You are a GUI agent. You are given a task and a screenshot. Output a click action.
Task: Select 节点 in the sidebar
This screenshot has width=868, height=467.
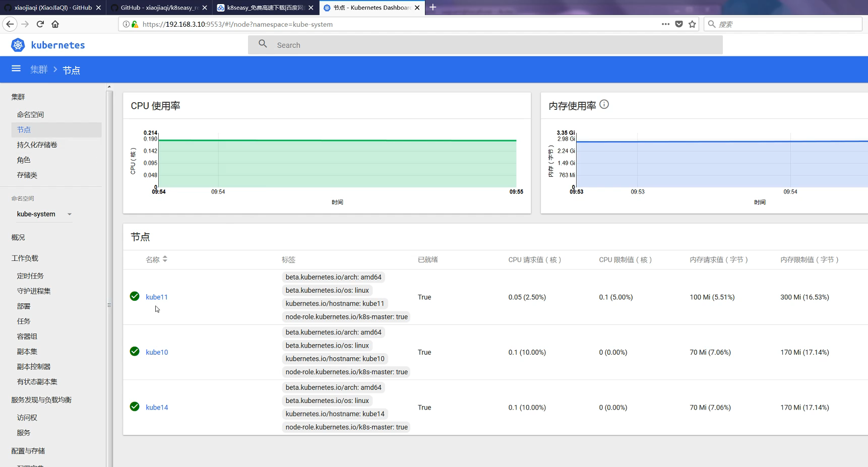coord(56,129)
